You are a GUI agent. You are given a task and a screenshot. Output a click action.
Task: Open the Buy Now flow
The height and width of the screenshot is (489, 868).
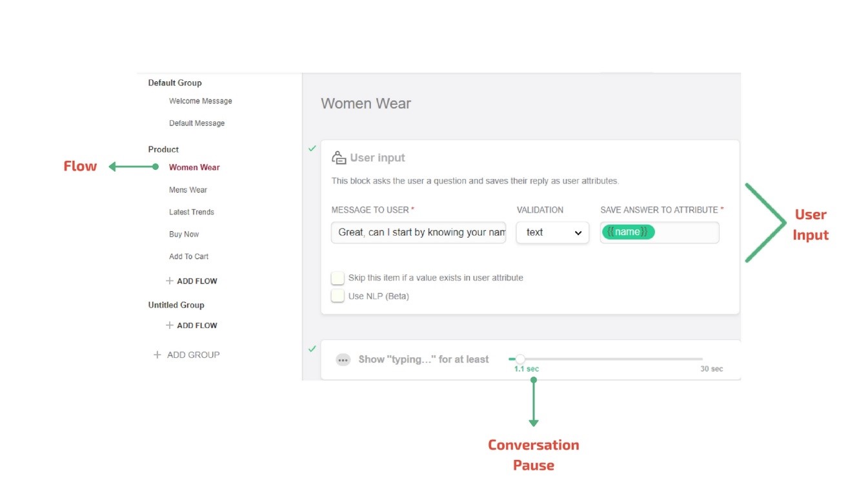184,234
